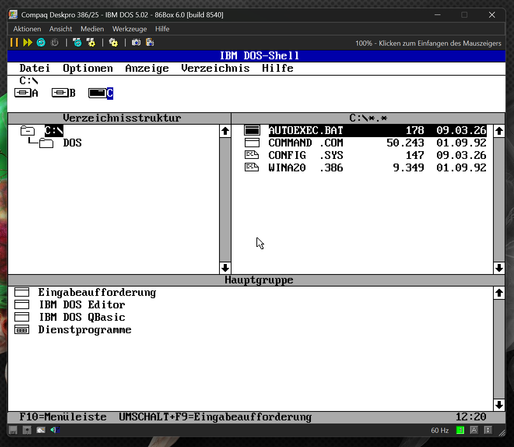Click the C:\*.* file list title
Image resolution: width=514 pixels, height=447 pixels.
(368, 118)
